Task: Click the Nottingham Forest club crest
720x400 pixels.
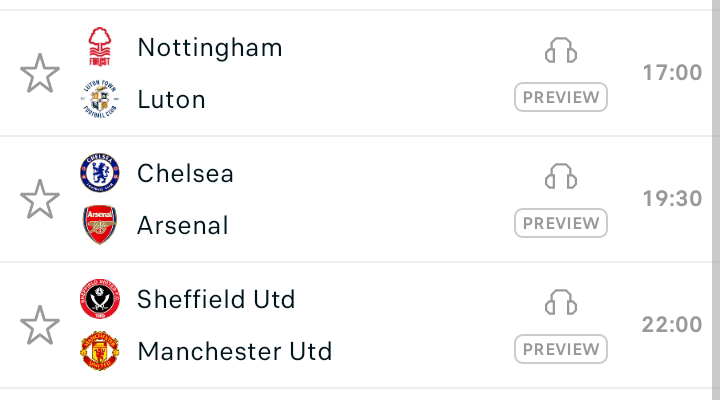Action: tap(100, 47)
